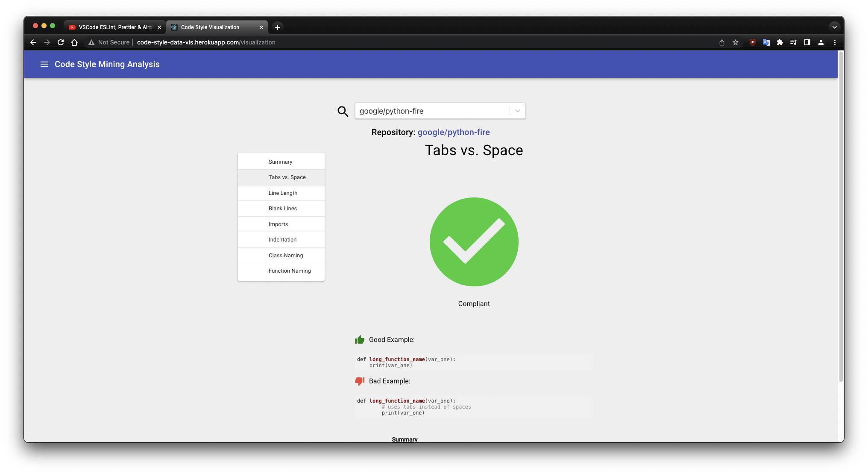Reload the current page
This screenshot has height=474, width=868.
click(61, 42)
